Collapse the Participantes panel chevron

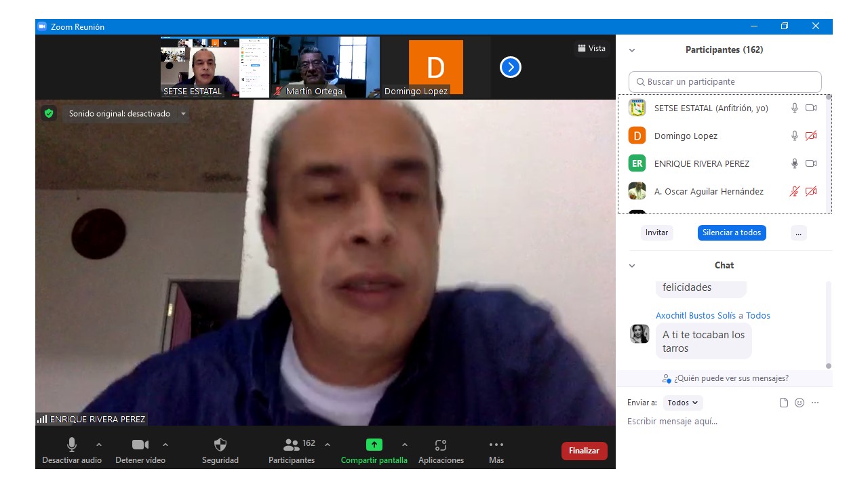point(632,50)
